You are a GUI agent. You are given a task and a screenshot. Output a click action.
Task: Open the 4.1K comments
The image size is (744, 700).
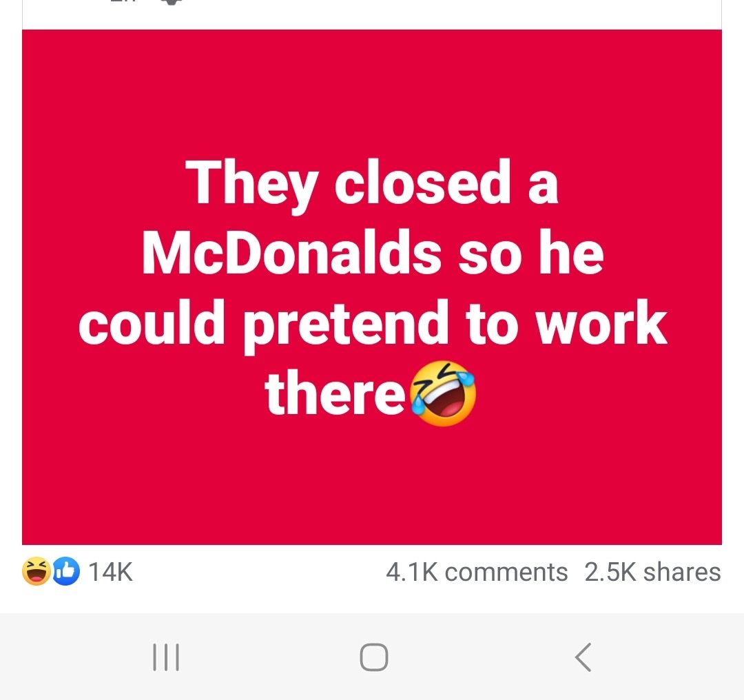477,572
